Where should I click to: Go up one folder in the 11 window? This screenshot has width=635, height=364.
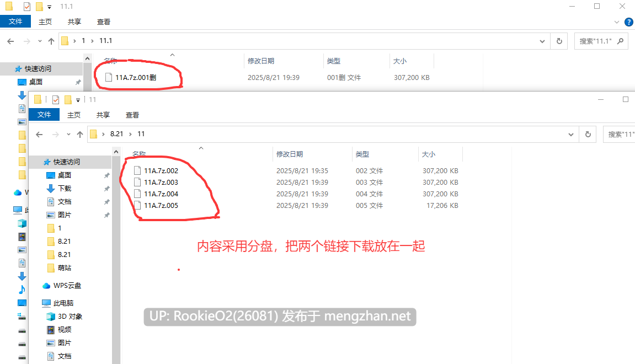(x=80, y=135)
